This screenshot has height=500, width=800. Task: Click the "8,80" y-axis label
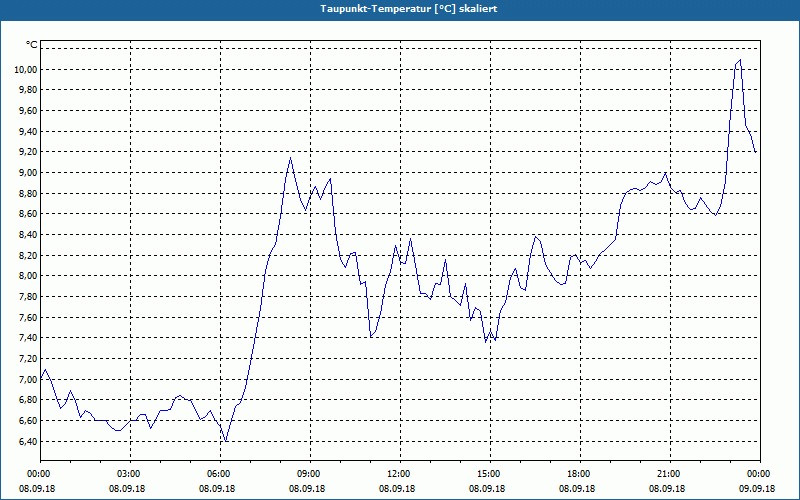click(28, 193)
